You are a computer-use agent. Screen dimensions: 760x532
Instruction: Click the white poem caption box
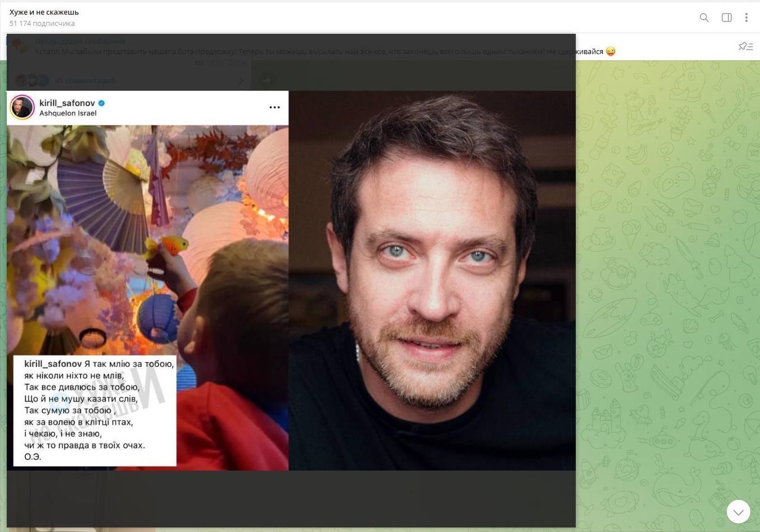pyautogui.click(x=95, y=410)
